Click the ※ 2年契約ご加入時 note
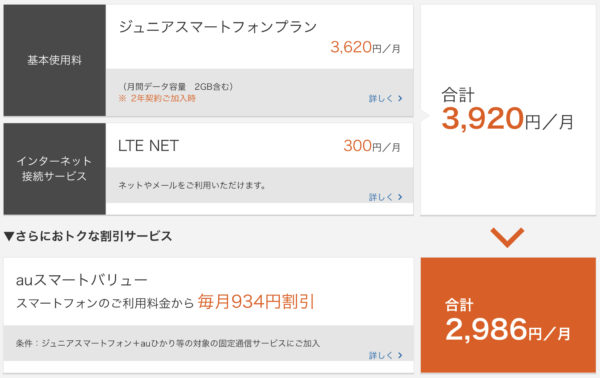 click(157, 98)
